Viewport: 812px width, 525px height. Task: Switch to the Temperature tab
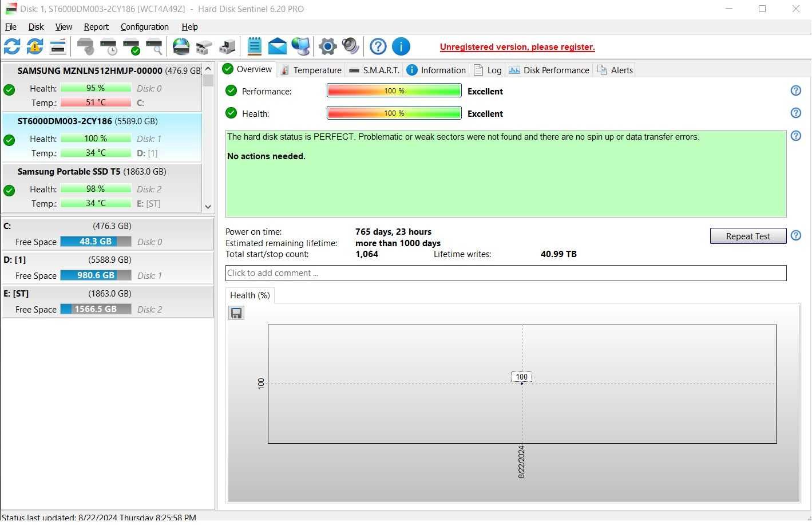[311, 70]
